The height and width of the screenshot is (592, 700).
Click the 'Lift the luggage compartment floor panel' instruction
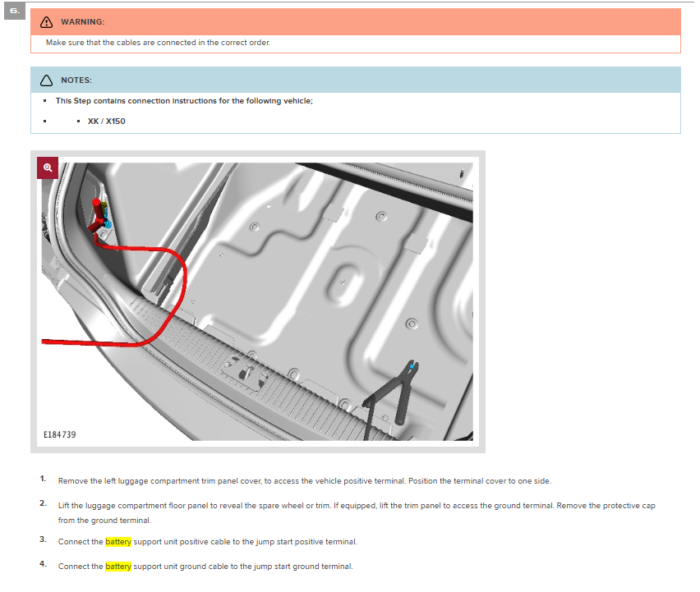tap(357, 505)
